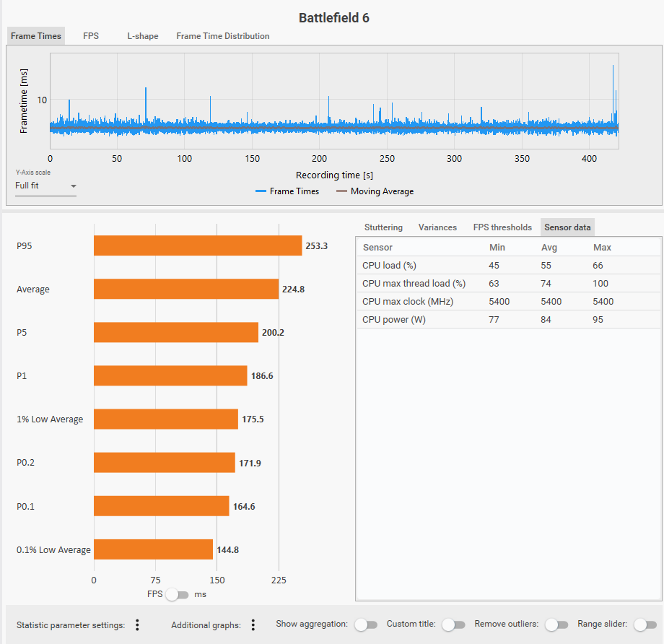The height and width of the screenshot is (644, 664).
Task: Open the Stuttering tab
Action: [383, 227]
